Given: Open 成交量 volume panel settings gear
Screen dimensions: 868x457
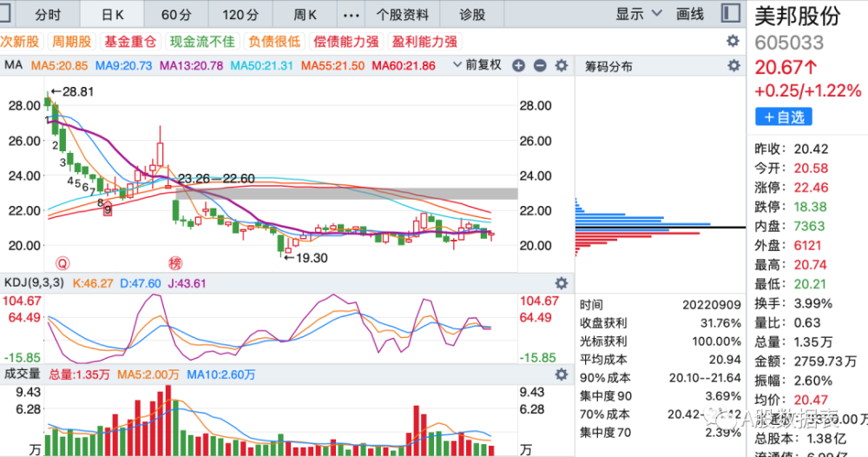Looking at the screenshot, I should pyautogui.click(x=562, y=374).
